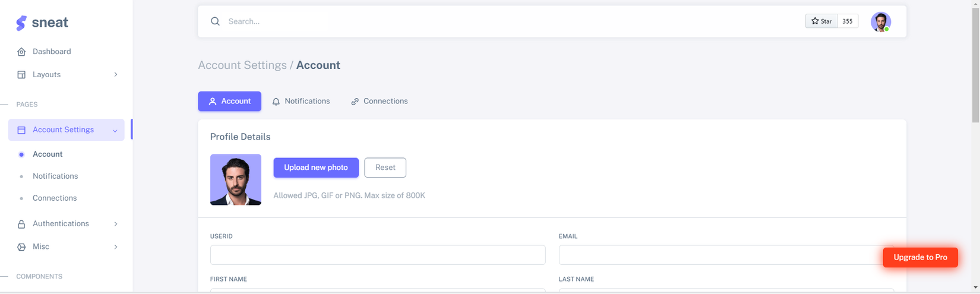The width and height of the screenshot is (980, 294).
Task: Click the Upgrade to Pro button
Action: point(920,257)
